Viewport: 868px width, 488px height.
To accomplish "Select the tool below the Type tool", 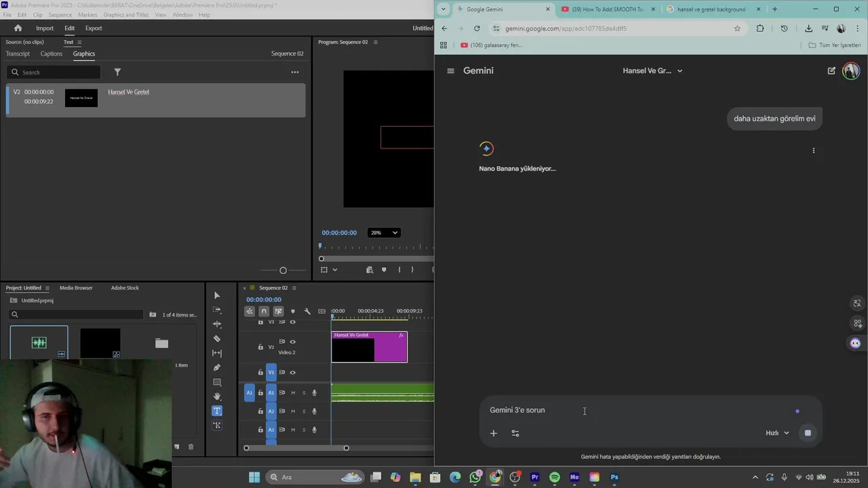I will click(x=217, y=426).
